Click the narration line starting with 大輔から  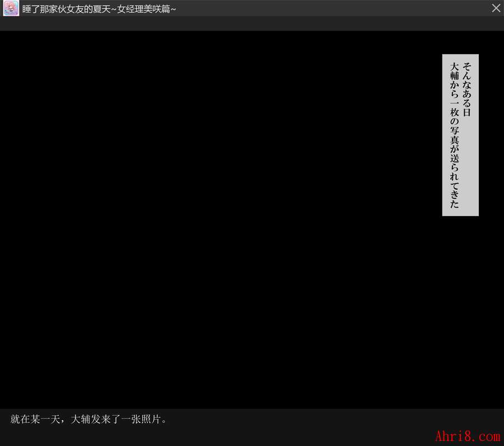pyautogui.click(x=454, y=134)
